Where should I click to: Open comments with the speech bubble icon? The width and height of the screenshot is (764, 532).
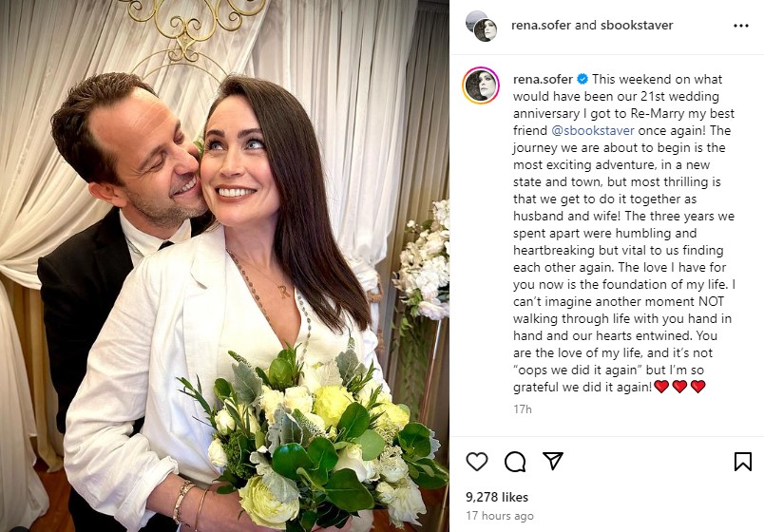point(515,462)
